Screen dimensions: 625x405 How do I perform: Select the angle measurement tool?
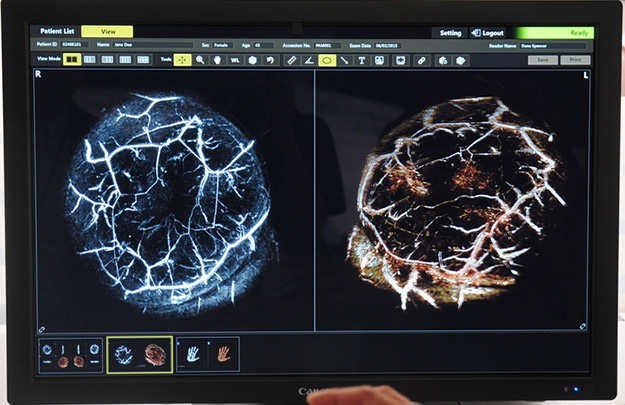click(309, 60)
